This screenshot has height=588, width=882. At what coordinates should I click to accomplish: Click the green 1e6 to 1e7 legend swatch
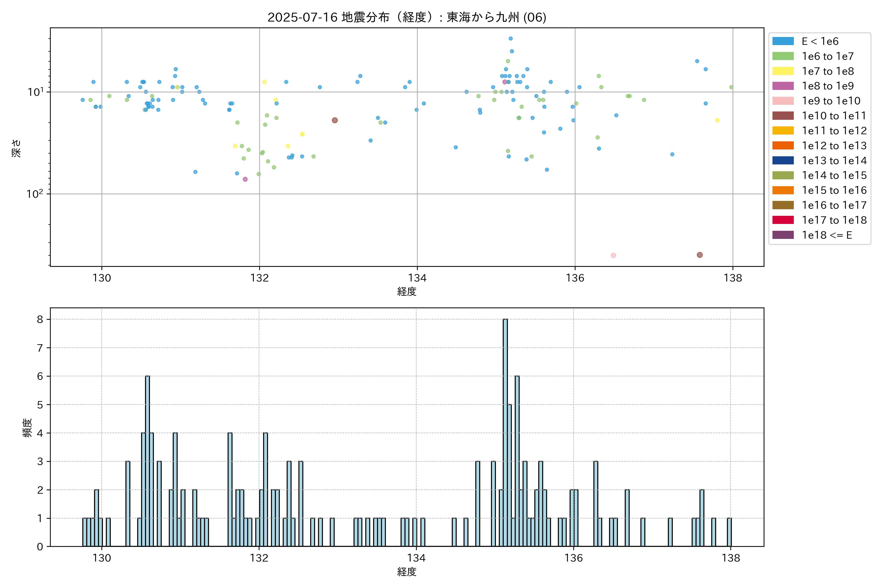coord(783,56)
